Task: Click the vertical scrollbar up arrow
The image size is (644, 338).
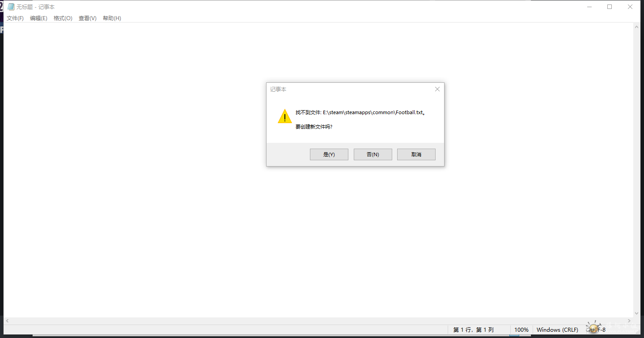Action: click(637, 27)
